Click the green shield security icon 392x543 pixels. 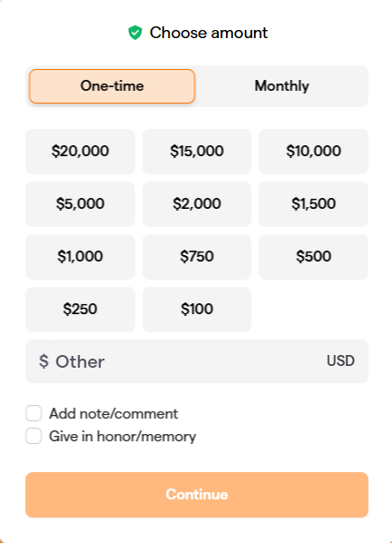(x=135, y=33)
